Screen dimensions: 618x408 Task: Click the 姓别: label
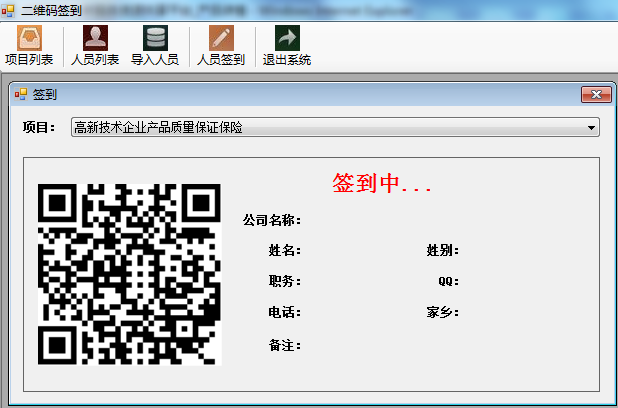(443, 250)
